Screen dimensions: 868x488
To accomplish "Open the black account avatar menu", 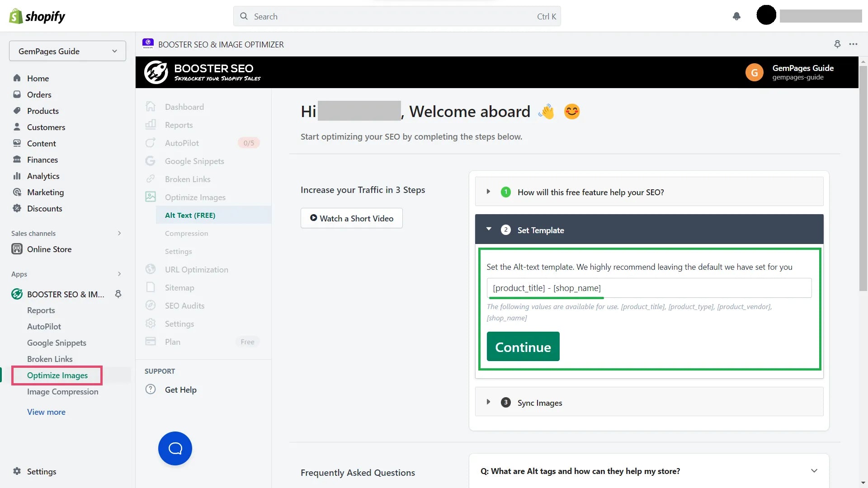I will (x=766, y=15).
